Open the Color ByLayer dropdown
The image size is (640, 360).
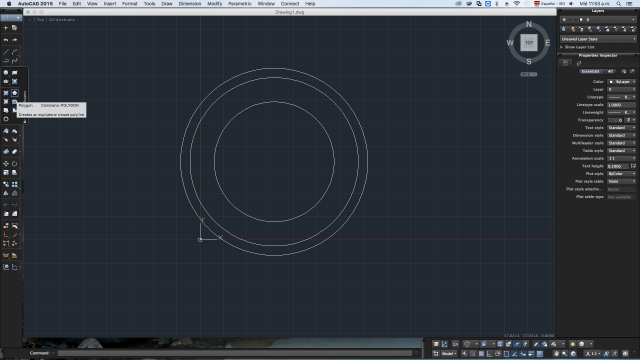click(x=622, y=82)
